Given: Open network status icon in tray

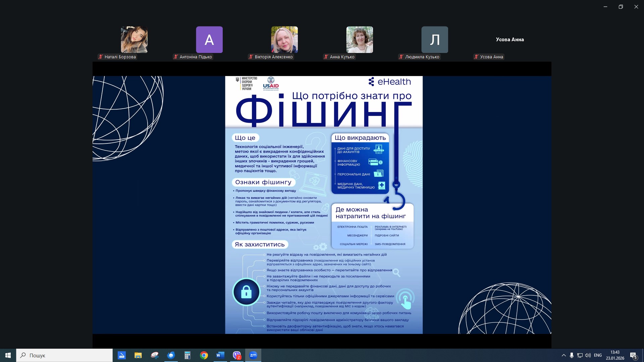Looking at the screenshot, I should [580, 355].
